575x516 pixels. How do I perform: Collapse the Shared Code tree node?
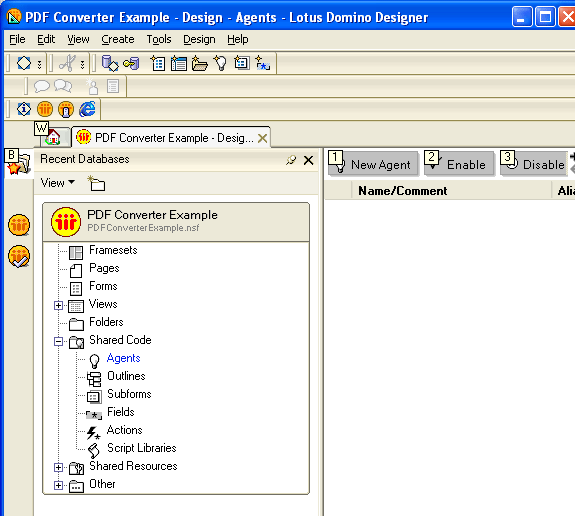pyautogui.click(x=58, y=341)
